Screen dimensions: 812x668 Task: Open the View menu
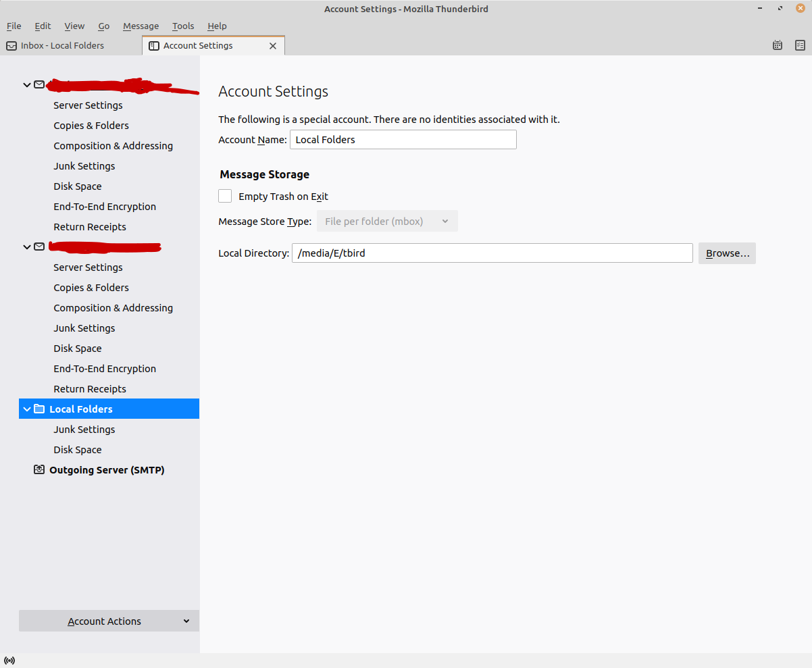(x=74, y=26)
